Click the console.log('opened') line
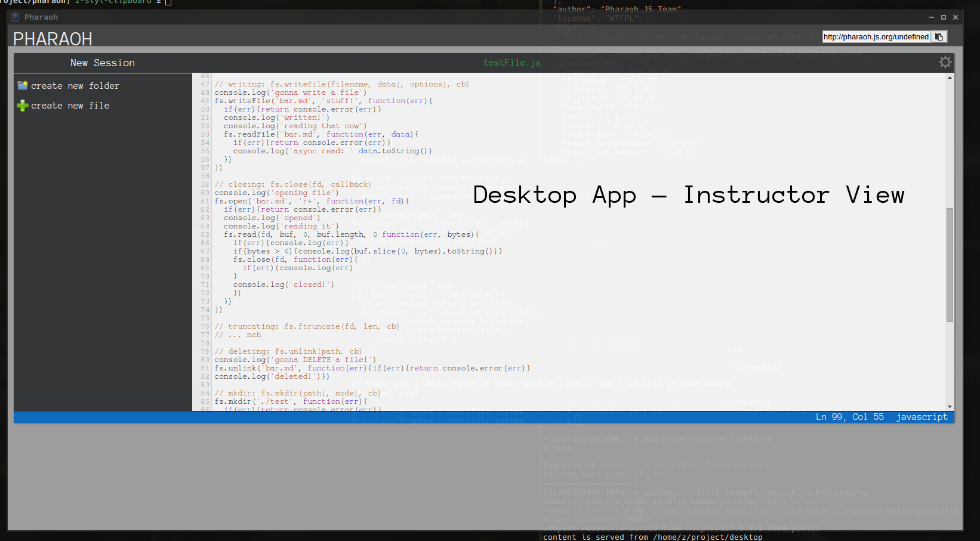The width and height of the screenshot is (980, 541). click(272, 218)
